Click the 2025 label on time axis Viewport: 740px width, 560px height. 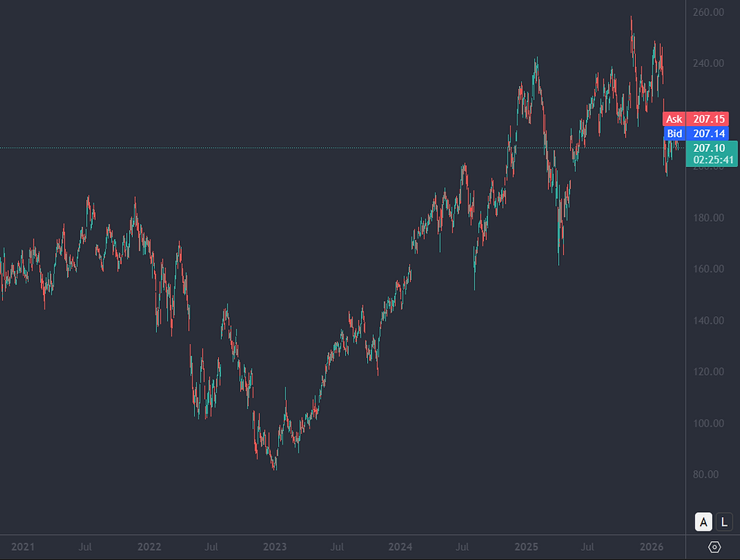point(526,546)
